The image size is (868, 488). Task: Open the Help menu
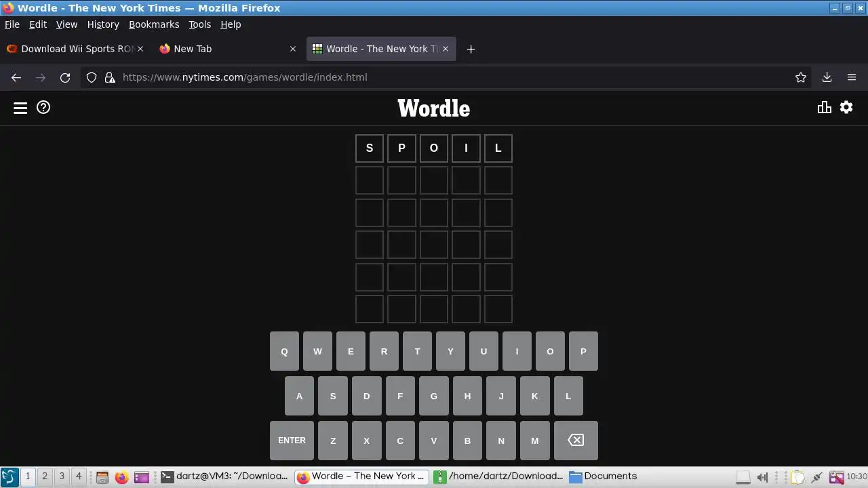point(231,24)
